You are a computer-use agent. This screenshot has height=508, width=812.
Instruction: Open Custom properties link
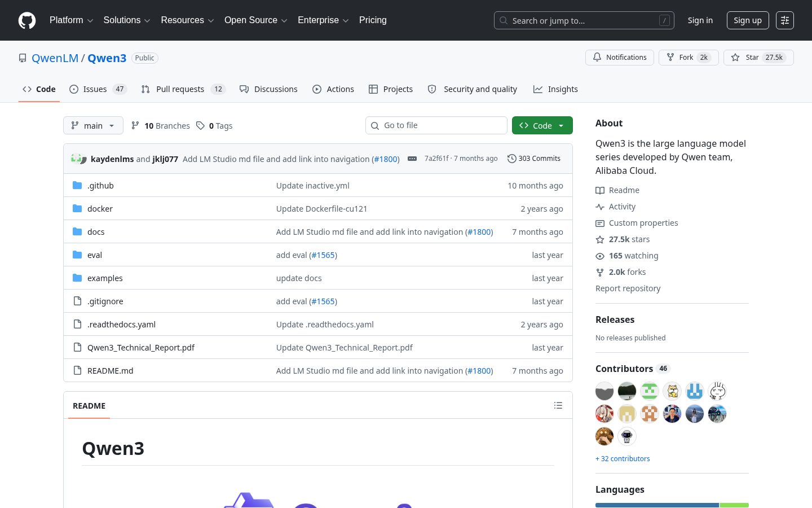pyautogui.click(x=637, y=223)
